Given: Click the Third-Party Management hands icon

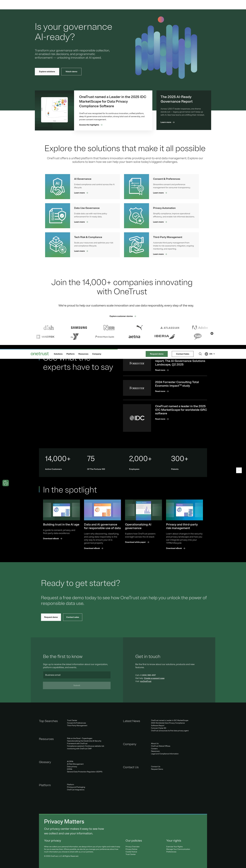Looking at the screenshot, I should click(136, 245).
